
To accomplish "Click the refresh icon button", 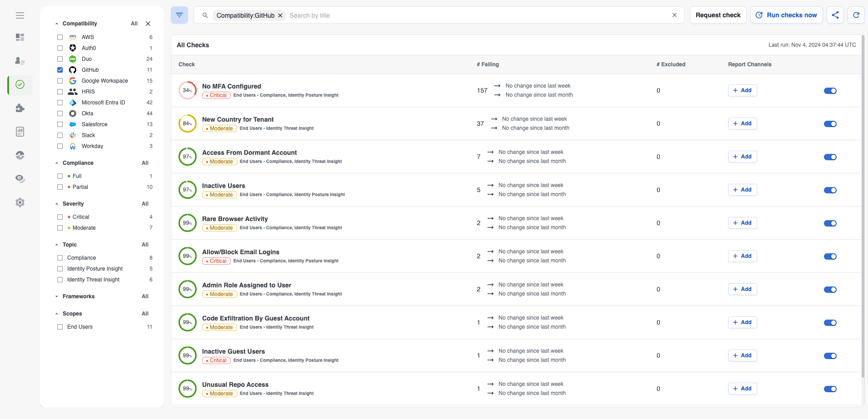I will click(856, 15).
